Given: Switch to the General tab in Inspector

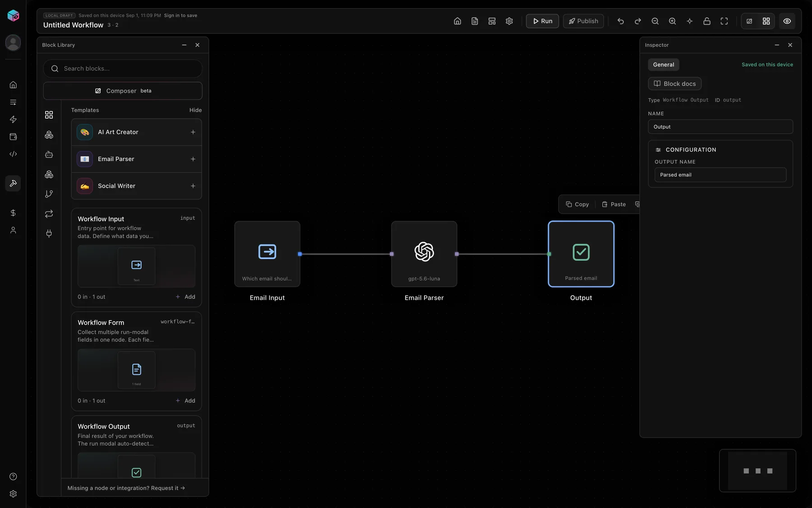Looking at the screenshot, I should tap(664, 65).
